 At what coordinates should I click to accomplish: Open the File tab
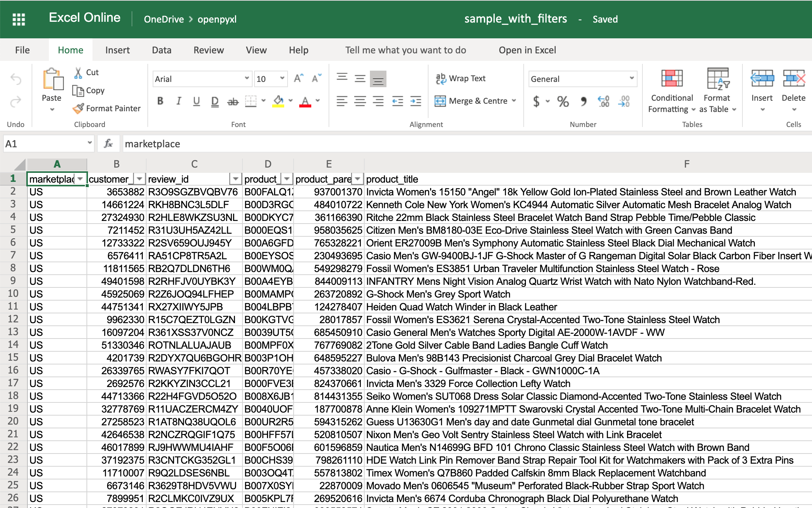click(x=23, y=50)
